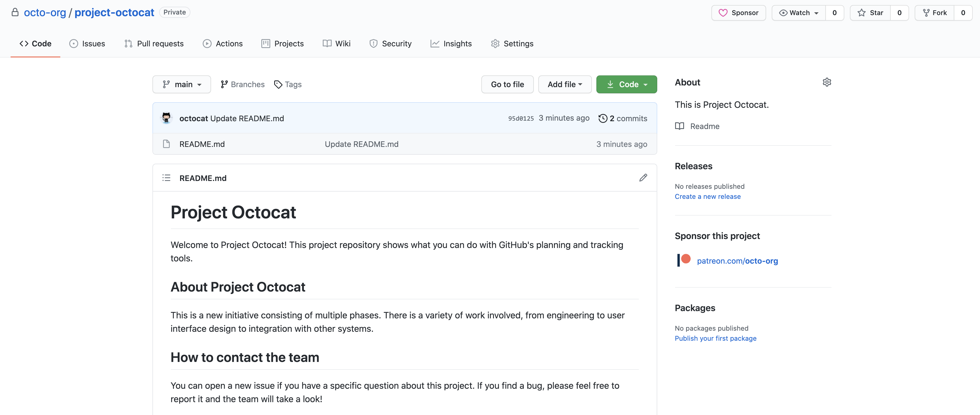Screen dimensions: 980x415
Task: Watch the repository
Action: [798, 13]
